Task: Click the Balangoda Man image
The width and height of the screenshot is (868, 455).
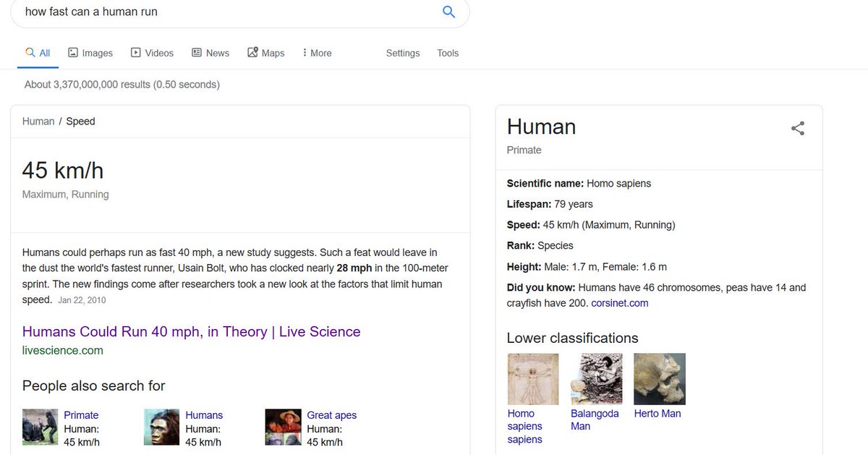Action: (597, 379)
